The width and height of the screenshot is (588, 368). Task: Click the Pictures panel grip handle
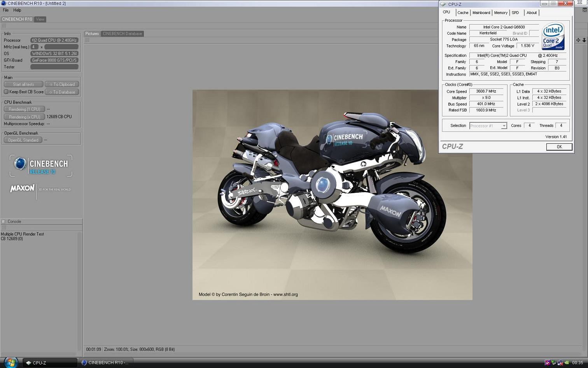(x=87, y=40)
